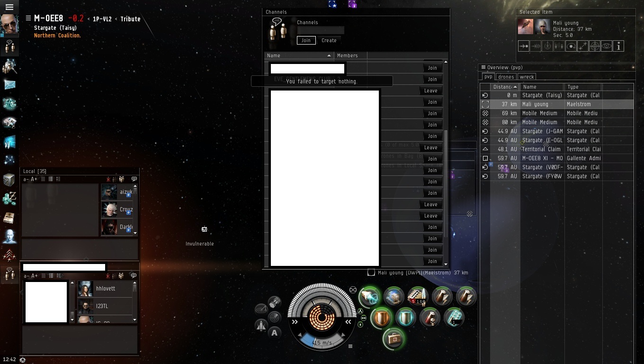Screen dimensions: 644x364
Task: Open the 1P-VL2 constellation link
Action: click(102, 19)
